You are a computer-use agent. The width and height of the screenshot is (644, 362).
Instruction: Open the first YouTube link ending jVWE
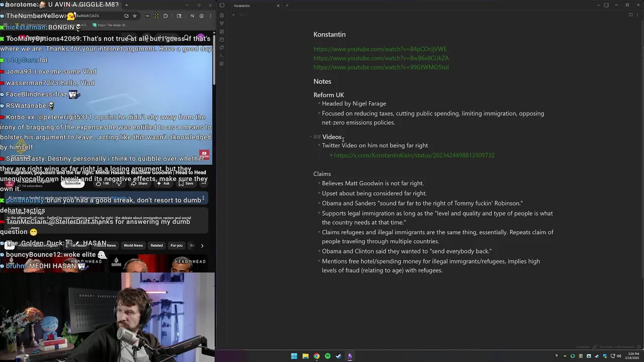(x=380, y=49)
